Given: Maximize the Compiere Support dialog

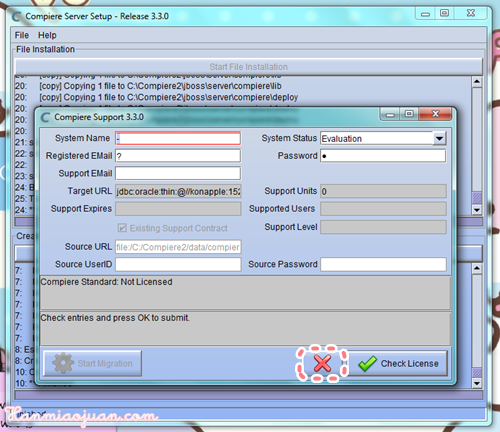Looking at the screenshot, I should [409, 114].
